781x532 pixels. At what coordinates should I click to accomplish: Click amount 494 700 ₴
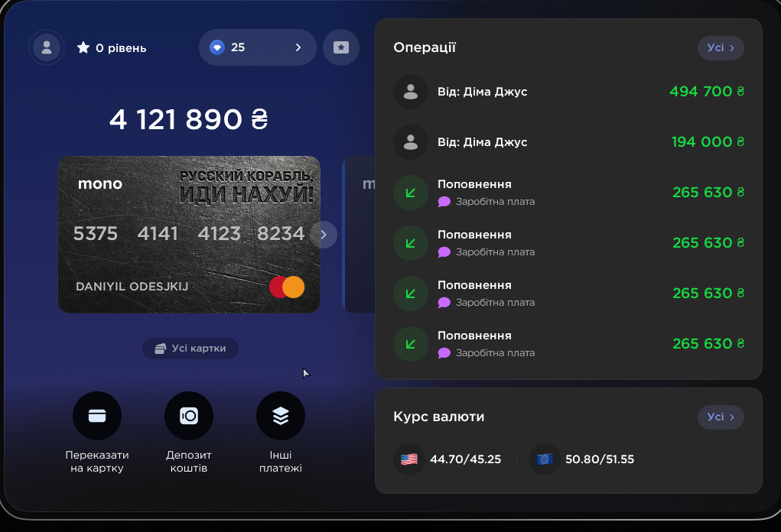point(707,91)
